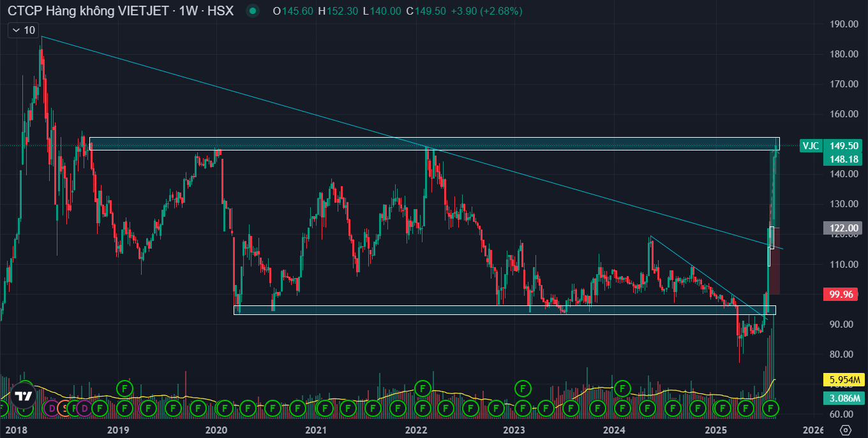Click the 2021 label on time axis

[x=317, y=430]
